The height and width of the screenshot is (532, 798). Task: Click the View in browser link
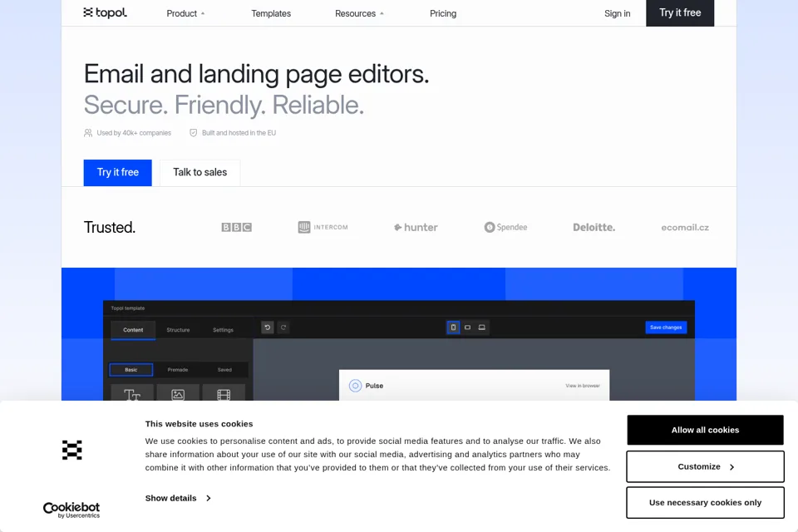point(582,386)
